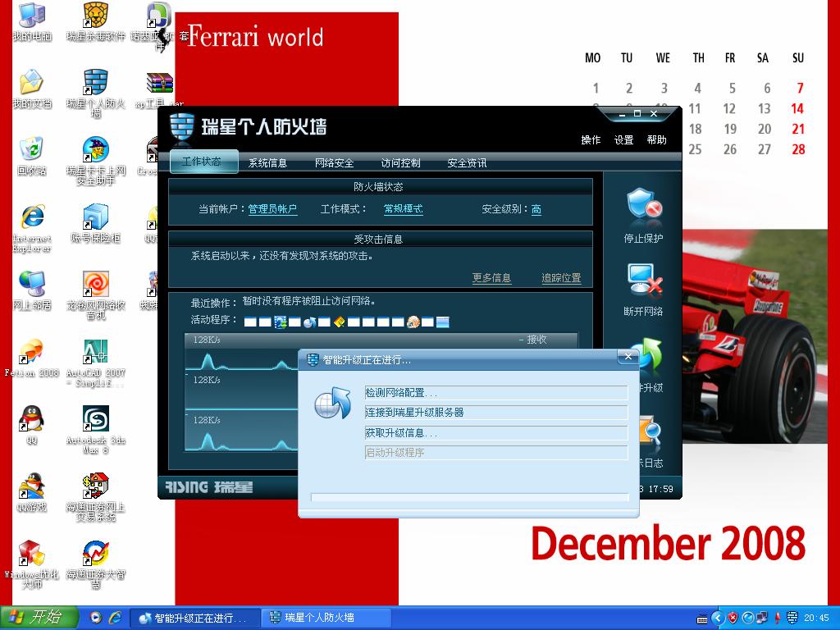The width and height of the screenshot is (840, 630).
Task: Switch to the 工作状态 tab
Action: pyautogui.click(x=204, y=162)
